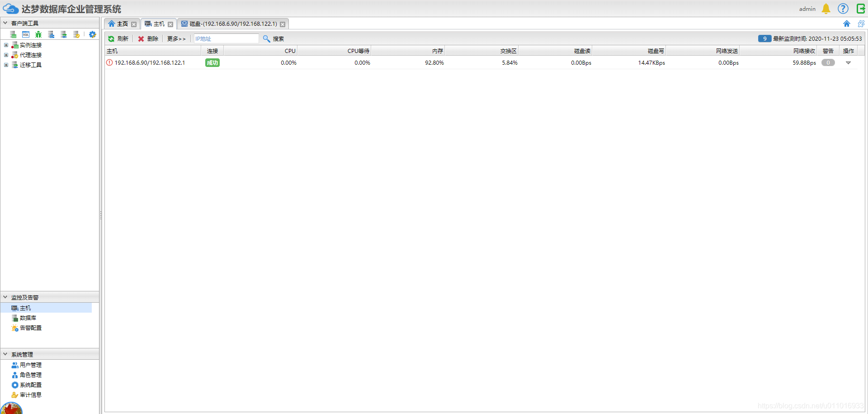Click the disk write value 14.47KBps
The height and width of the screenshot is (414, 868).
[651, 62]
